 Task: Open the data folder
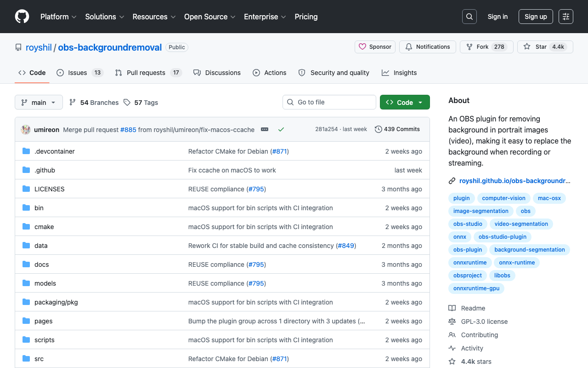pos(41,246)
